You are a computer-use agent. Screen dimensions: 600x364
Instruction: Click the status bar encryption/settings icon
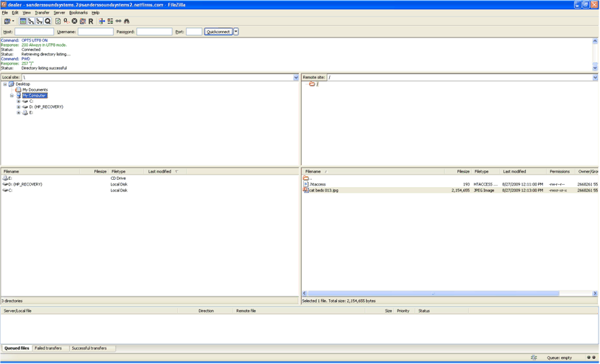tap(534, 358)
